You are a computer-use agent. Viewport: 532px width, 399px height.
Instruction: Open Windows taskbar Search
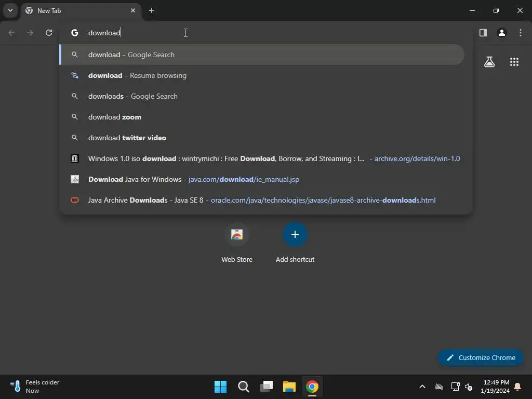click(244, 387)
